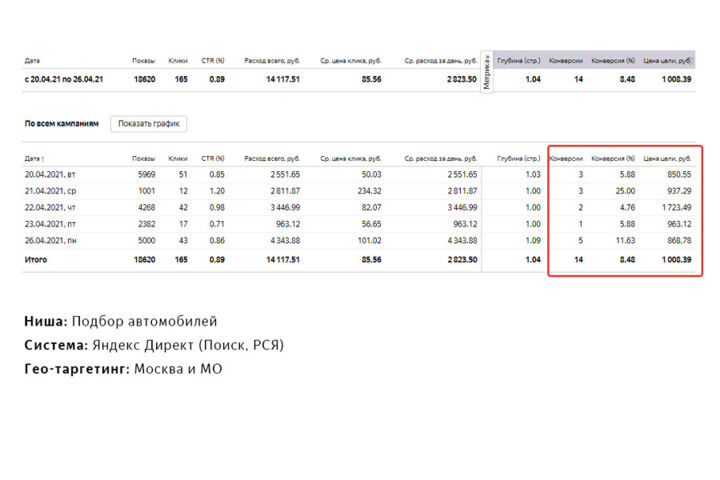Click 'Дата' header in top summary table
The height and width of the screenshot is (480, 720).
tap(32, 61)
